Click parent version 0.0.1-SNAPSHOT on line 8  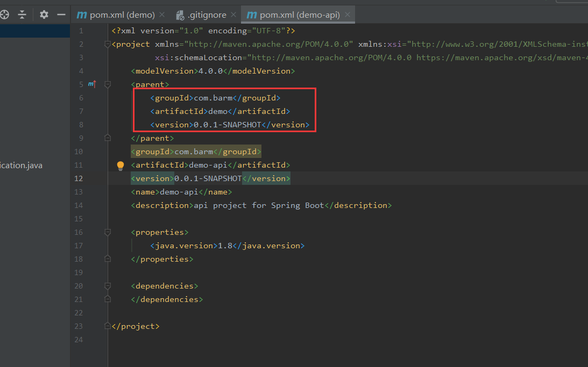(227, 125)
